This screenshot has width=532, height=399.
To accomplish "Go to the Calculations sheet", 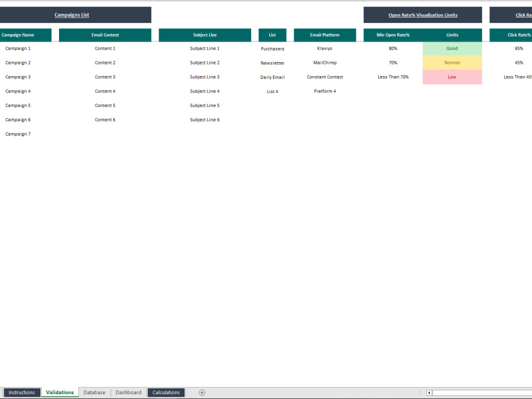I will [166, 392].
